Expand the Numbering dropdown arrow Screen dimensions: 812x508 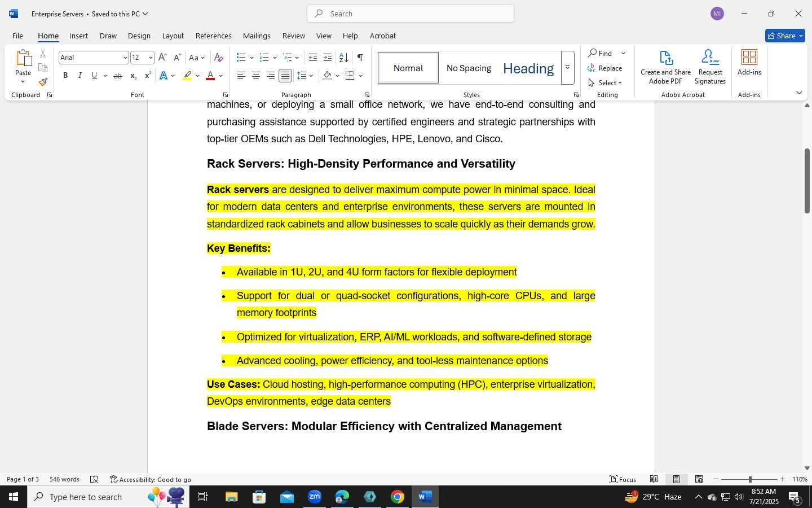pos(275,58)
